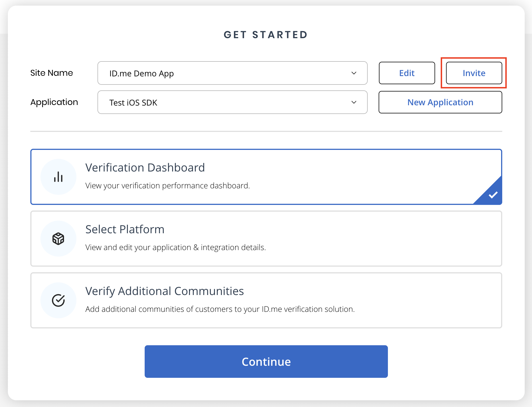This screenshot has height=407, width=532.
Task: Click the Invite button
Action: 474,73
